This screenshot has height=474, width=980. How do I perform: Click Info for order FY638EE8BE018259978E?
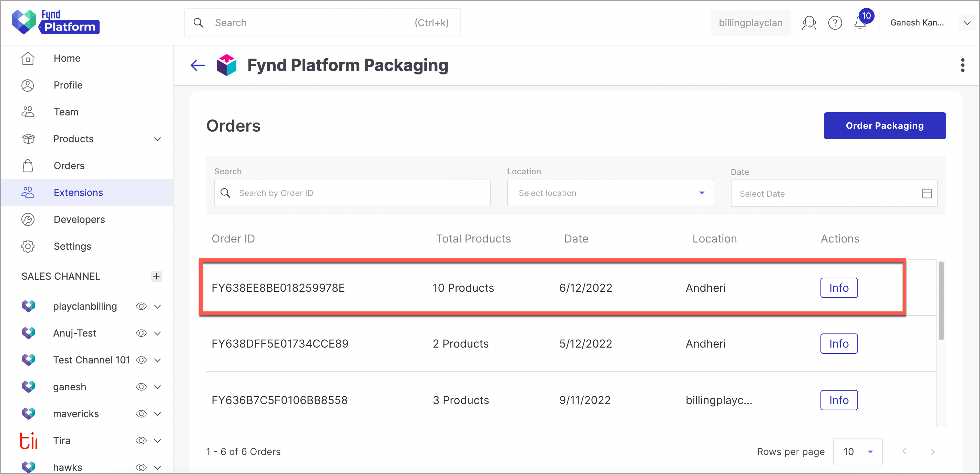tap(839, 288)
